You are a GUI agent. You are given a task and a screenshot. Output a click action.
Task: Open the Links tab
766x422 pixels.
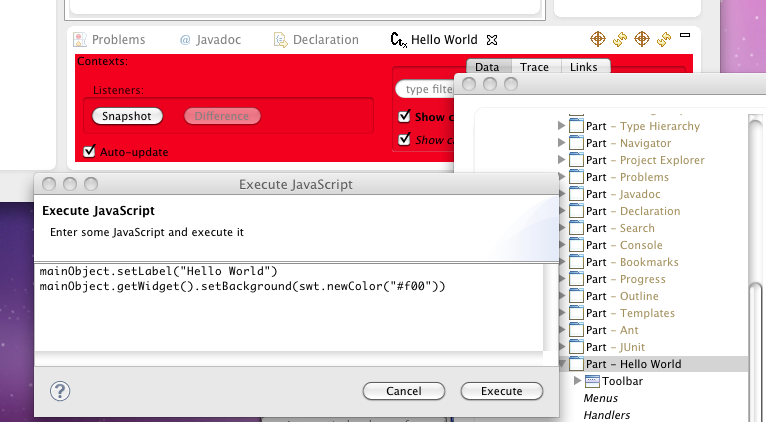[583, 67]
